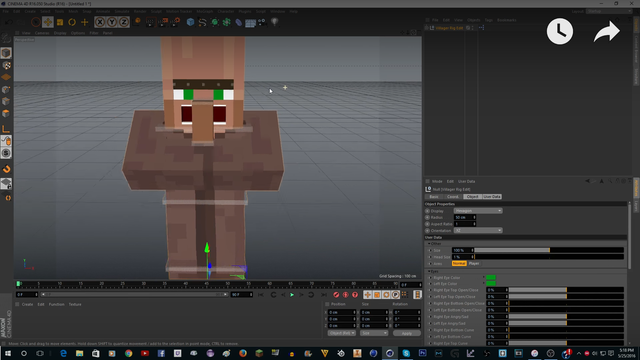Click Left Eye Top Open/Close slider

(566, 297)
